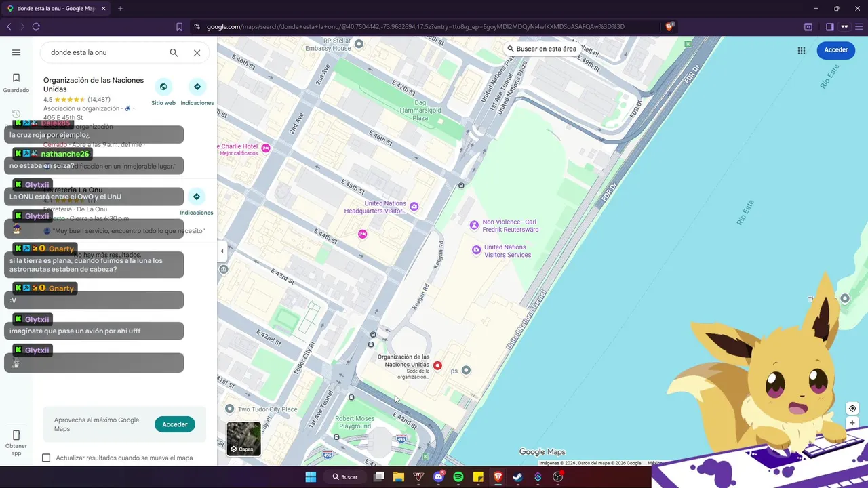Select the Ips map marker
868x488 pixels.
point(465,370)
